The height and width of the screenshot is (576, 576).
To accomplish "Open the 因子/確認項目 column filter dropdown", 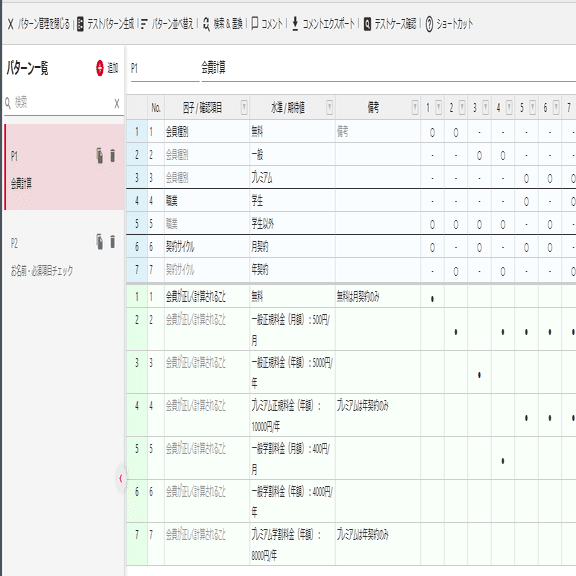I will coord(244,108).
